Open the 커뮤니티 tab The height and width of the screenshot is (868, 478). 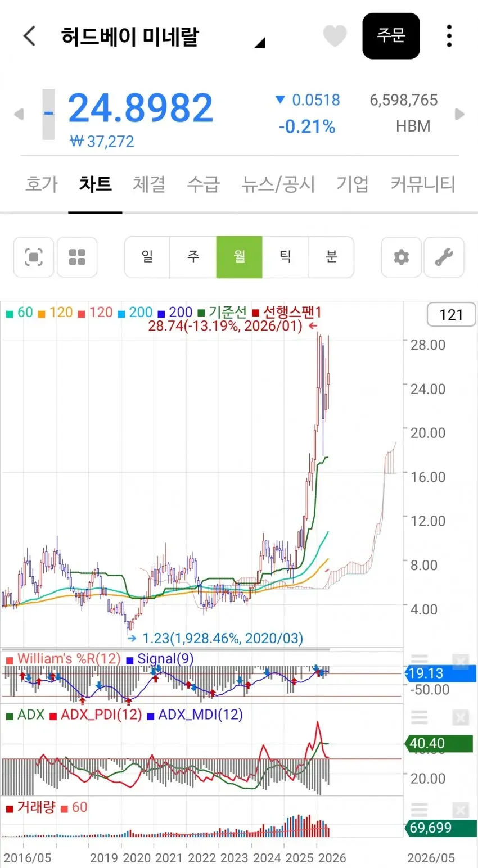pyautogui.click(x=423, y=184)
